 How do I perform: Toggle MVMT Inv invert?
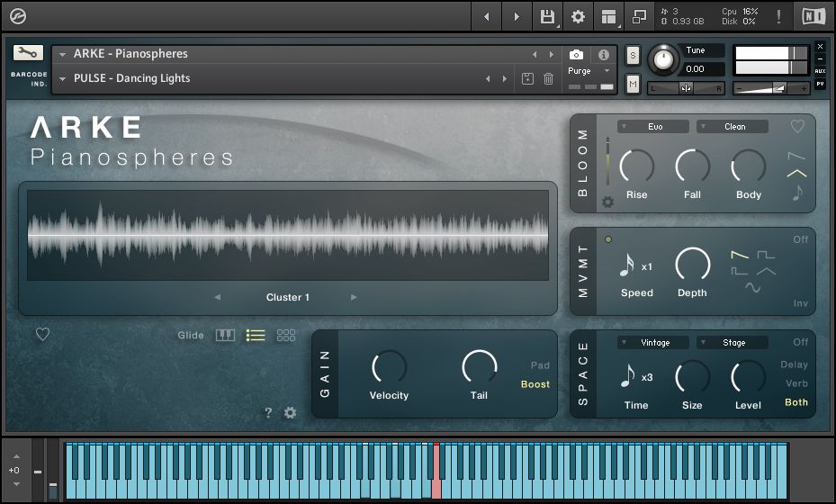(800, 303)
